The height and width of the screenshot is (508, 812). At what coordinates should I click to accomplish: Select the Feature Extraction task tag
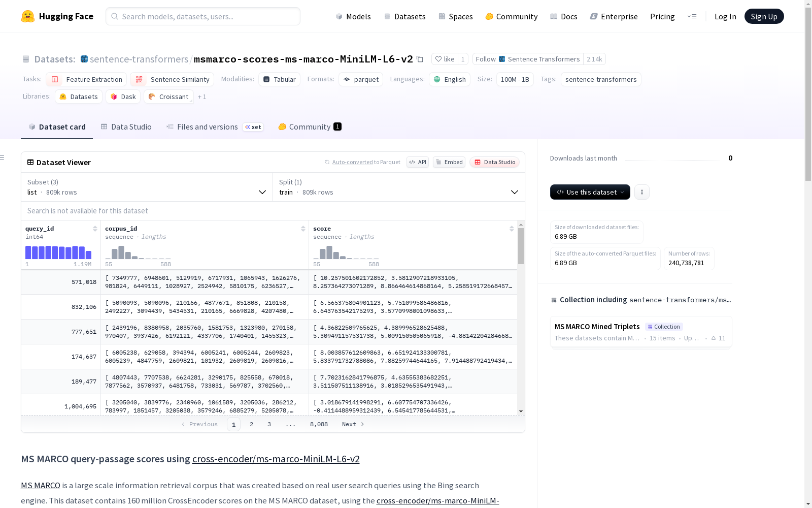pos(86,79)
